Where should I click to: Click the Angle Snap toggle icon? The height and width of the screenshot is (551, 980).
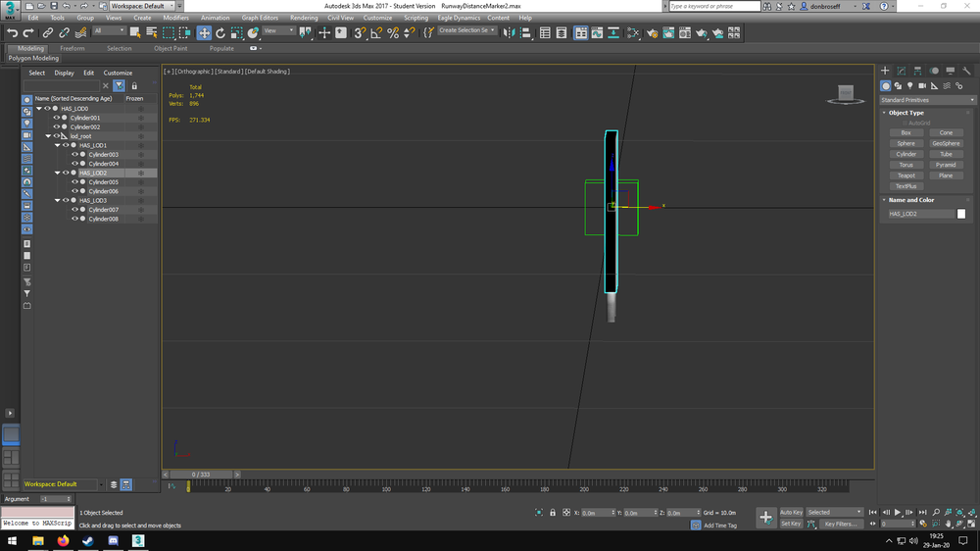[376, 32]
